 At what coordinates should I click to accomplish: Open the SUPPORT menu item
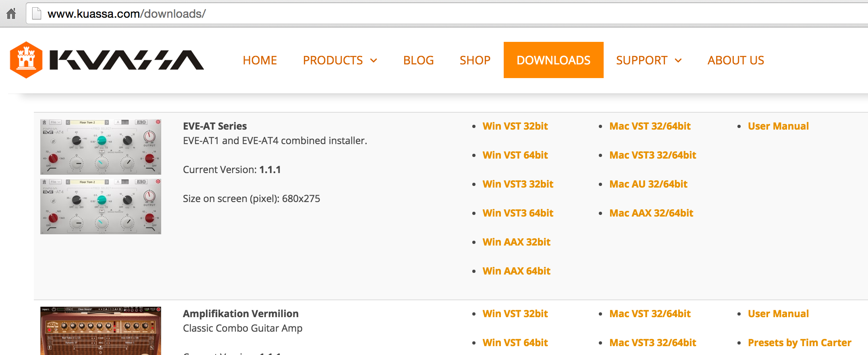(642, 60)
